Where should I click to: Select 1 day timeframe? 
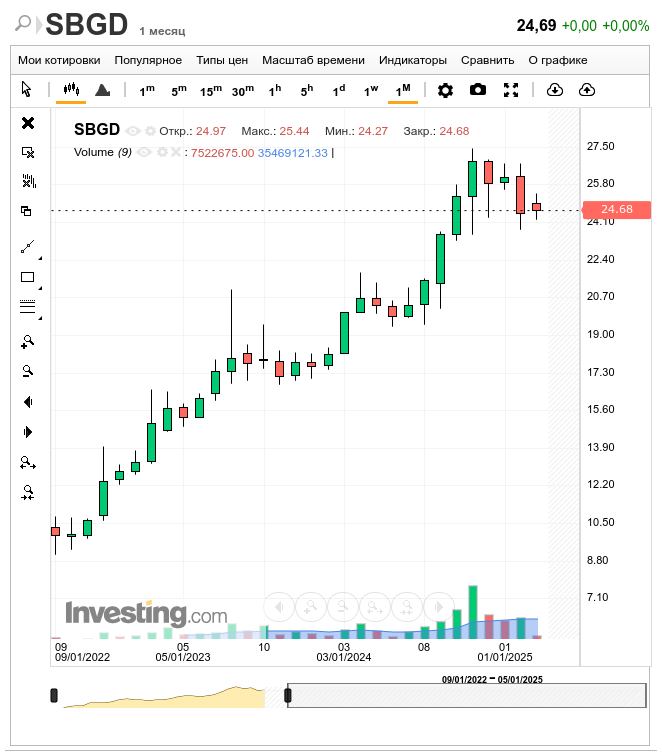(339, 90)
